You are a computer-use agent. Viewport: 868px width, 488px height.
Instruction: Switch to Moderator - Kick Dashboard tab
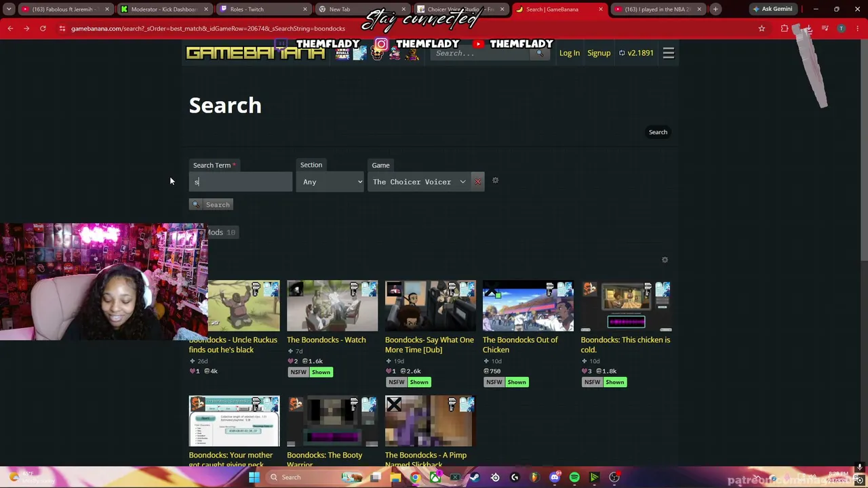163,9
